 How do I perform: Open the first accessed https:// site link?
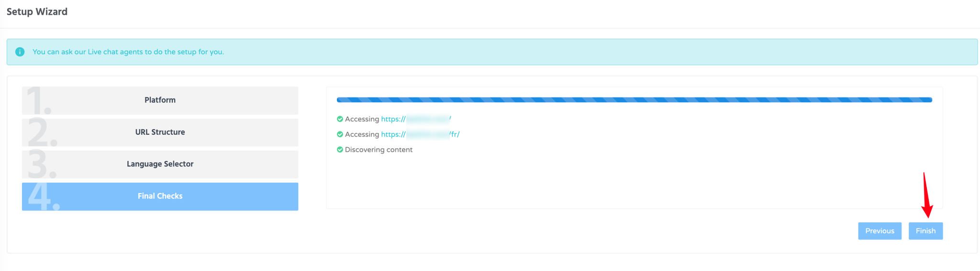click(x=415, y=119)
